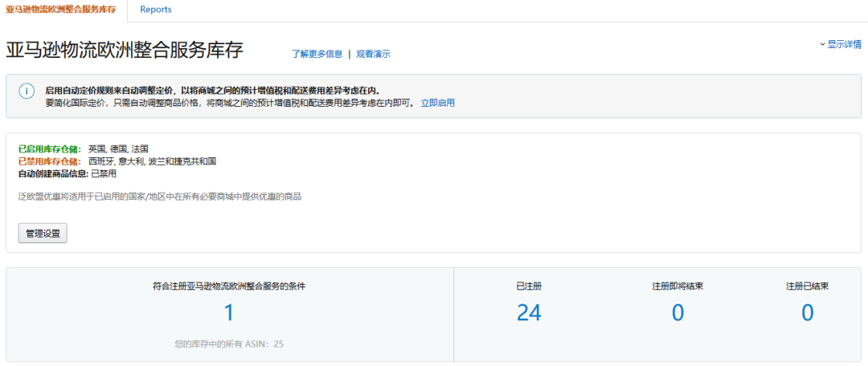
Task: Click the page heading 亚马逊物流欧洲整合服务库存
Action: click(125, 51)
